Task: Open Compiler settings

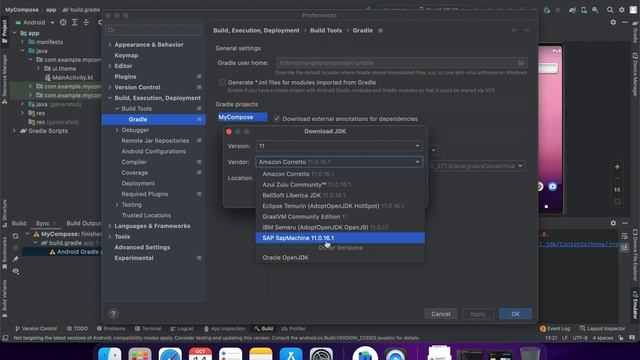Action: (x=134, y=162)
